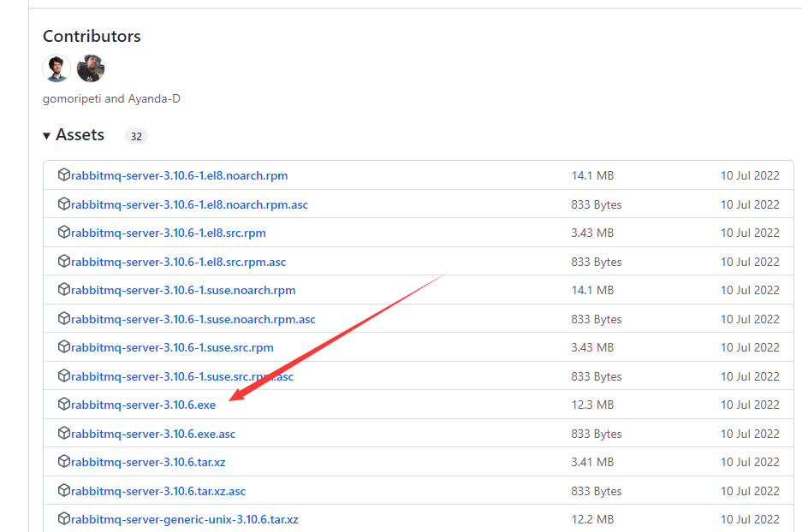The height and width of the screenshot is (532, 802).
Task: Click date 10 Jul 2022 in exe row
Action: click(750, 405)
